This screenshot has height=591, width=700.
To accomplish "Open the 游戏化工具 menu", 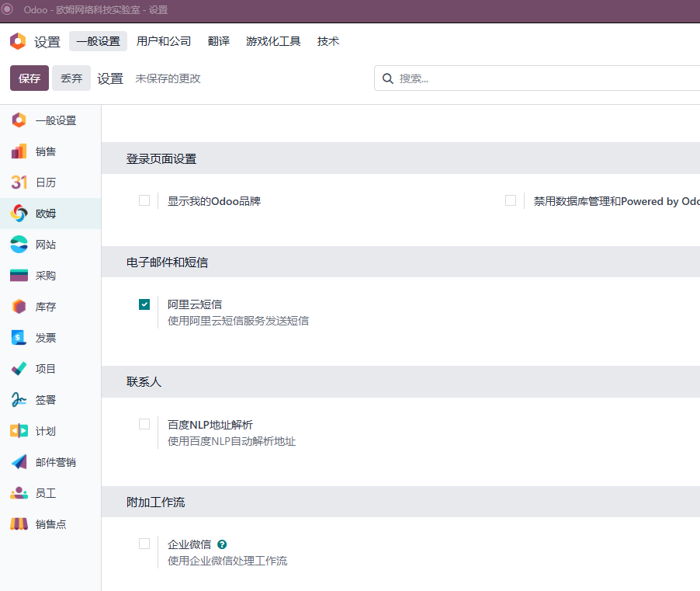I will (273, 41).
